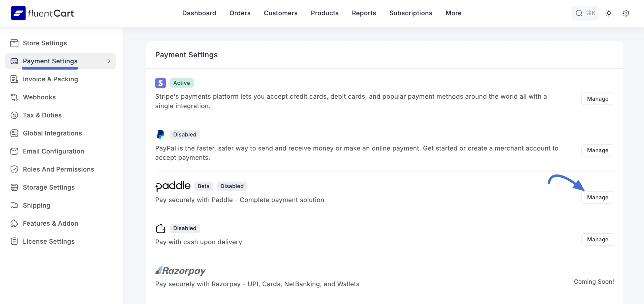Open search using the magnifier icon
Screen dimensions: 644x304
(579, 13)
